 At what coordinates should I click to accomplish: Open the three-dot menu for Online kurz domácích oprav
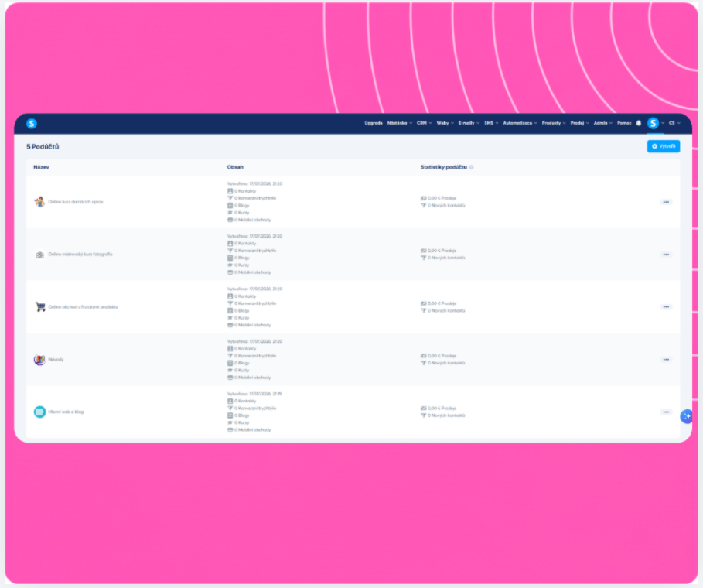pyautogui.click(x=666, y=202)
